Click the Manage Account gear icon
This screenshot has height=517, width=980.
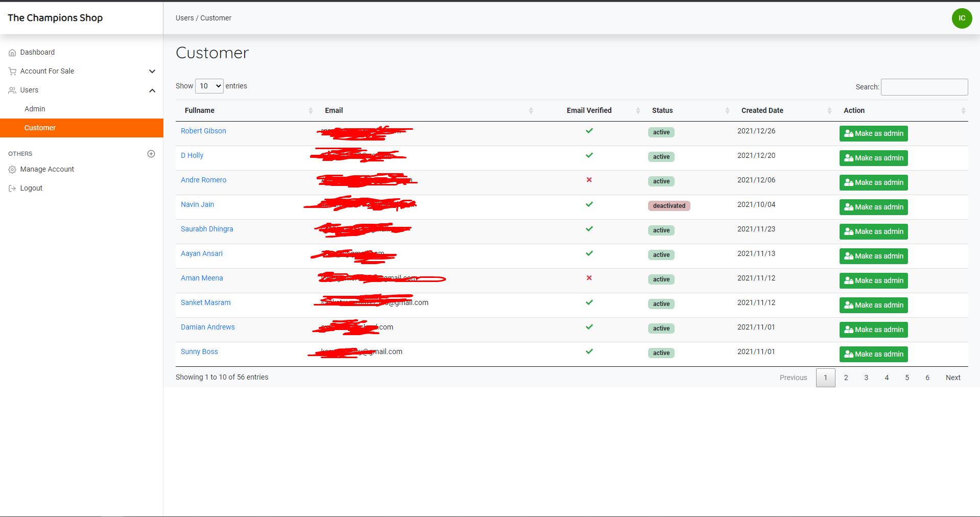pyautogui.click(x=12, y=170)
